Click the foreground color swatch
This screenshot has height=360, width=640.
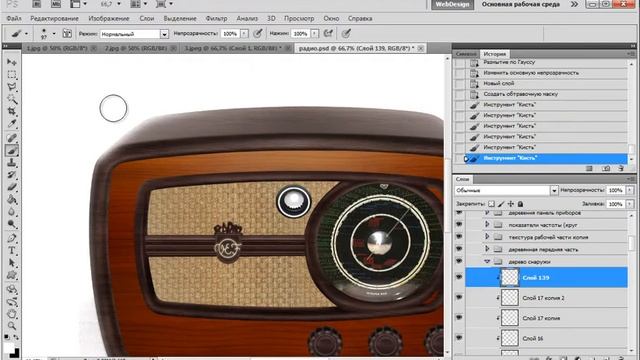click(9, 348)
